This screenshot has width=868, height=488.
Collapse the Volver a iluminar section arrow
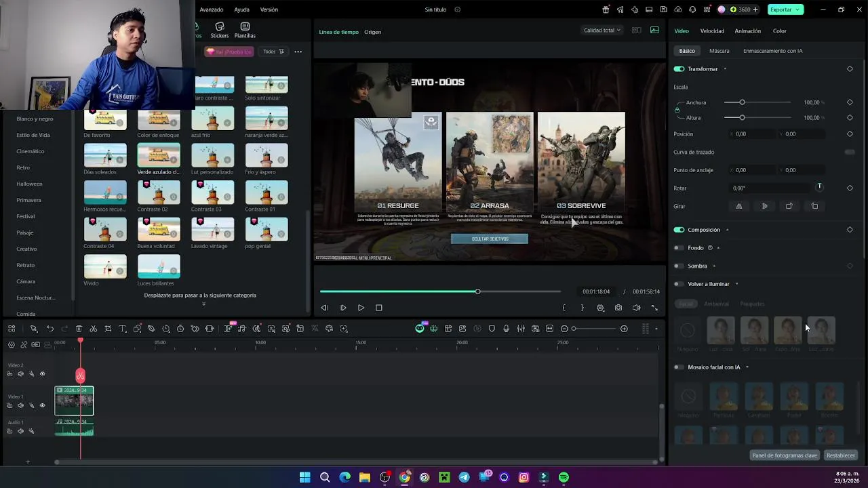pyautogui.click(x=736, y=284)
